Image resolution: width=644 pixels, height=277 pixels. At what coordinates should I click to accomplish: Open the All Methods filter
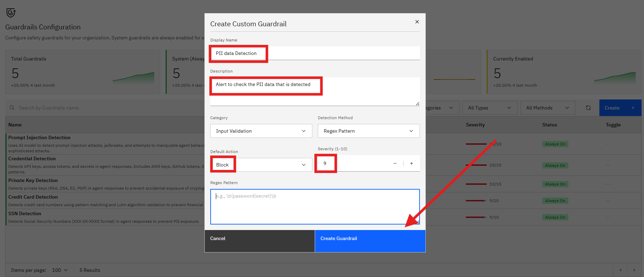point(548,108)
